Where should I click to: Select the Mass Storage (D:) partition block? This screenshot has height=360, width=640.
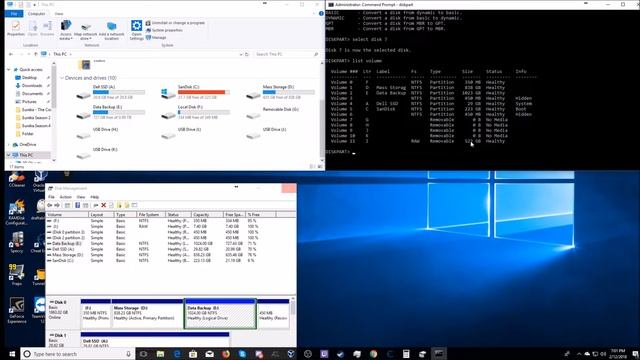147,313
